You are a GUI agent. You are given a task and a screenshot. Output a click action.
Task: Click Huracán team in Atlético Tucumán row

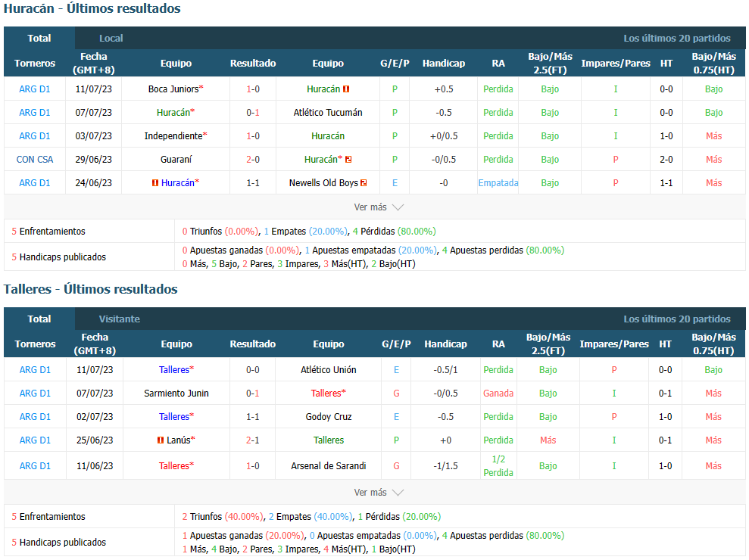(x=173, y=113)
